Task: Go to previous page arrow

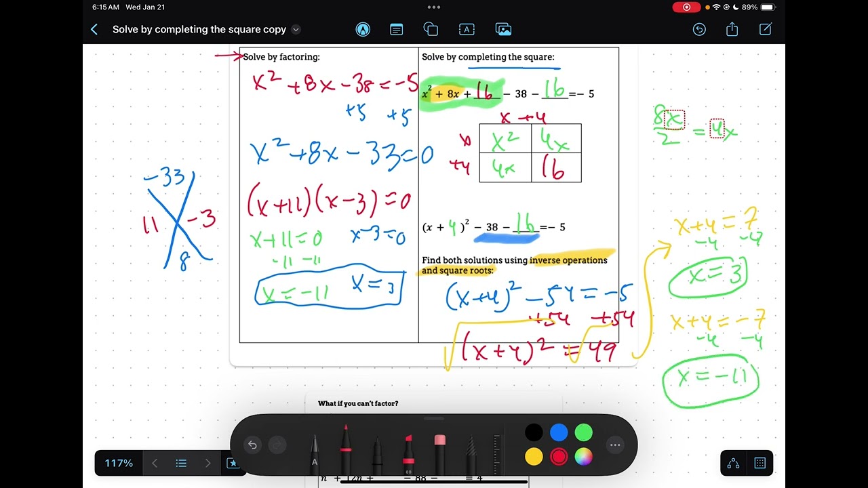Action: point(155,463)
